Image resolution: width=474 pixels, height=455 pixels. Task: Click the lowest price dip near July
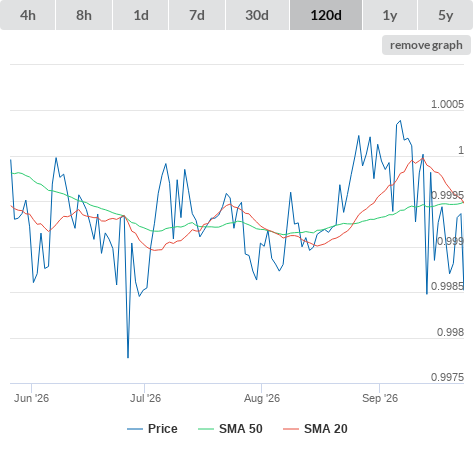(128, 357)
